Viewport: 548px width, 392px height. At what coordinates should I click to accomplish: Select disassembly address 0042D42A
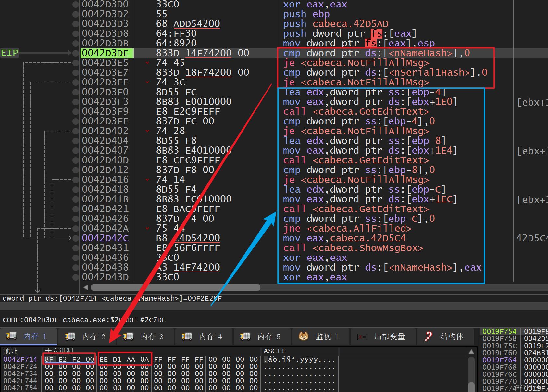pos(105,228)
